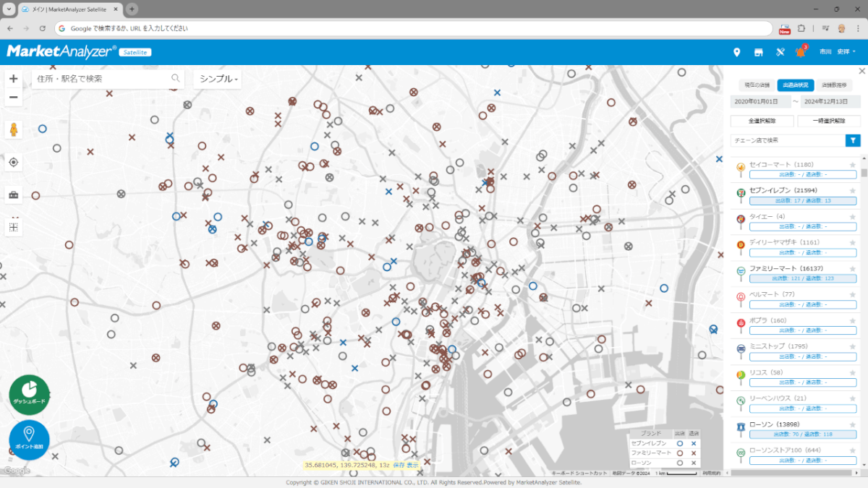Favorite セイコーマート with its star
The height and width of the screenshot is (488, 868).
853,166
